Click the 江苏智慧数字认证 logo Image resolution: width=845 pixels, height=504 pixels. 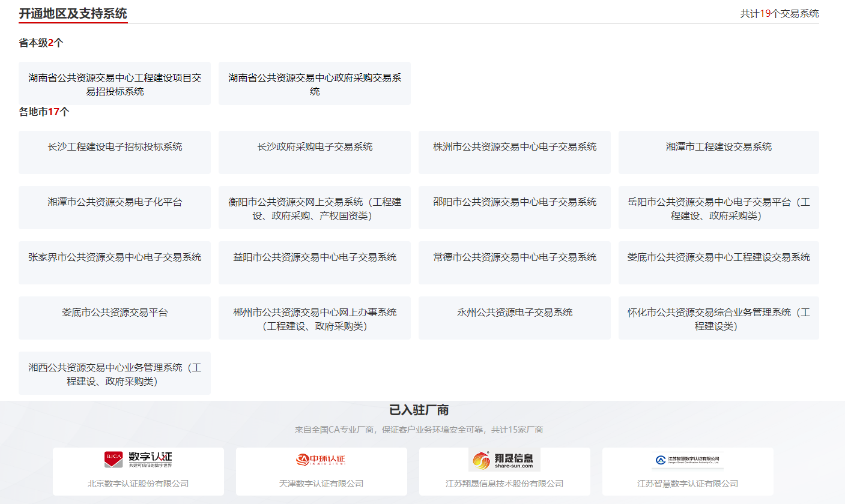[x=687, y=460]
